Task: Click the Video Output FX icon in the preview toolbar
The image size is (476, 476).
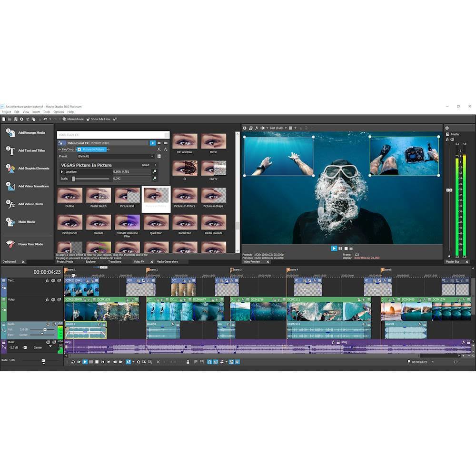Action: coord(257,128)
